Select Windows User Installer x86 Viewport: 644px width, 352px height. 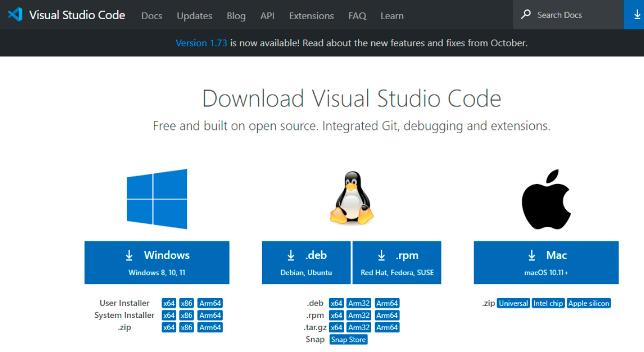point(186,303)
